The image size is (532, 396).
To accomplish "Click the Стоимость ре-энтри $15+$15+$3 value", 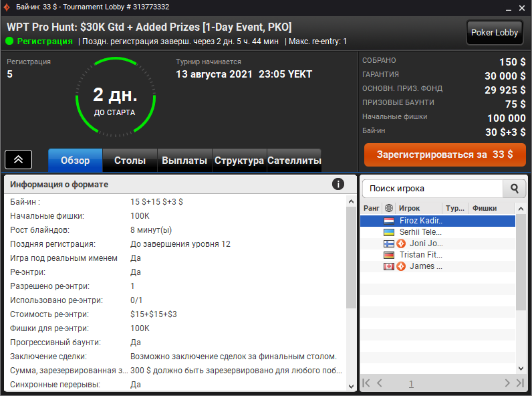I will [153, 314].
